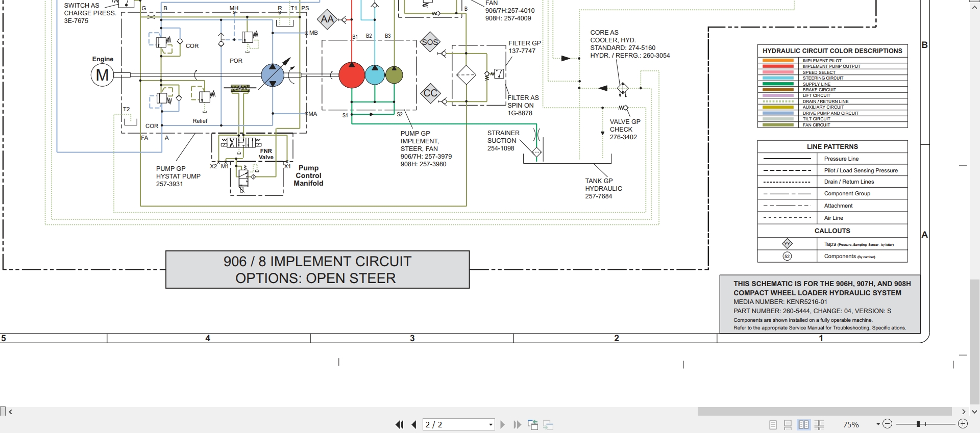Go to the next page
Screen dimensions: 980x433
pyautogui.click(x=502, y=424)
